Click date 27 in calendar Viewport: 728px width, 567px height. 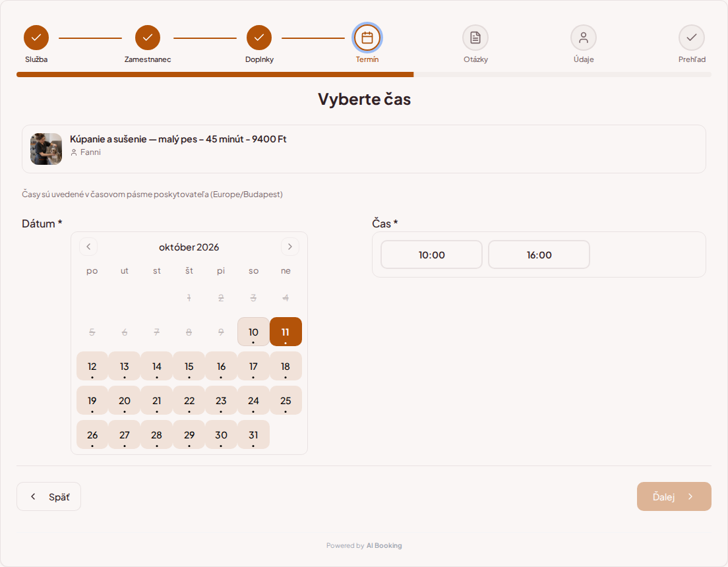pyautogui.click(x=125, y=434)
